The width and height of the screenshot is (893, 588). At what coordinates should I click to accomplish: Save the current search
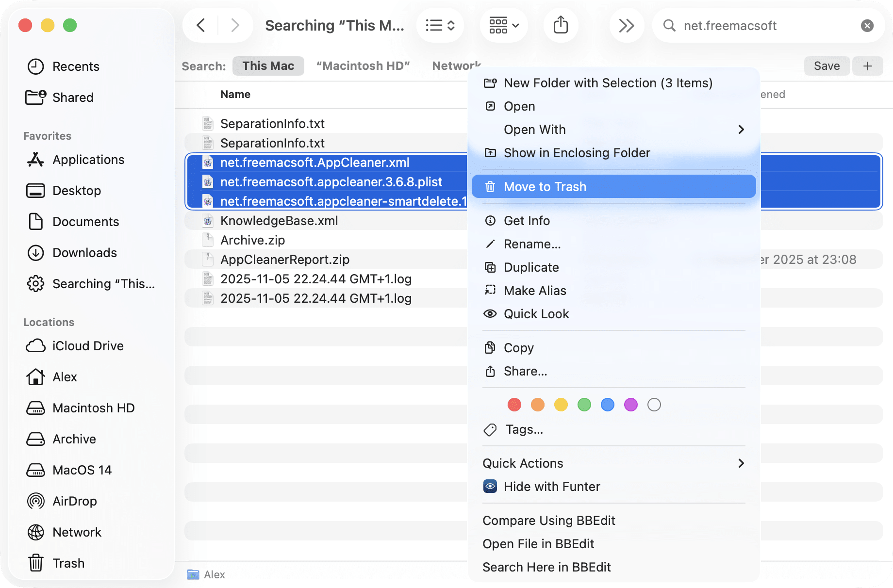[x=827, y=66]
